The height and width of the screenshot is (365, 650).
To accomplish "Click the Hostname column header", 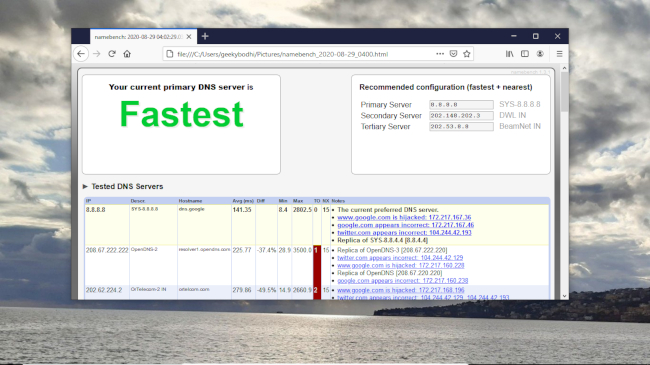I will point(189,201).
